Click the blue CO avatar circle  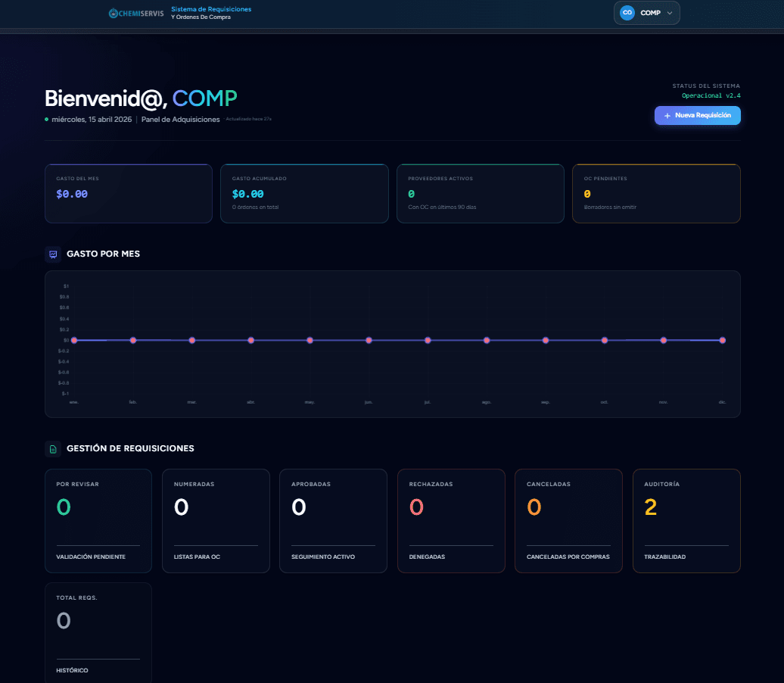pyautogui.click(x=627, y=13)
